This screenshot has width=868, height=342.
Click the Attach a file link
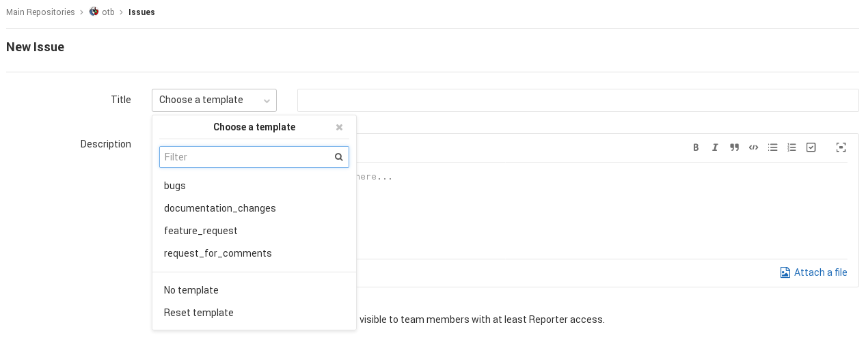pyautogui.click(x=813, y=272)
